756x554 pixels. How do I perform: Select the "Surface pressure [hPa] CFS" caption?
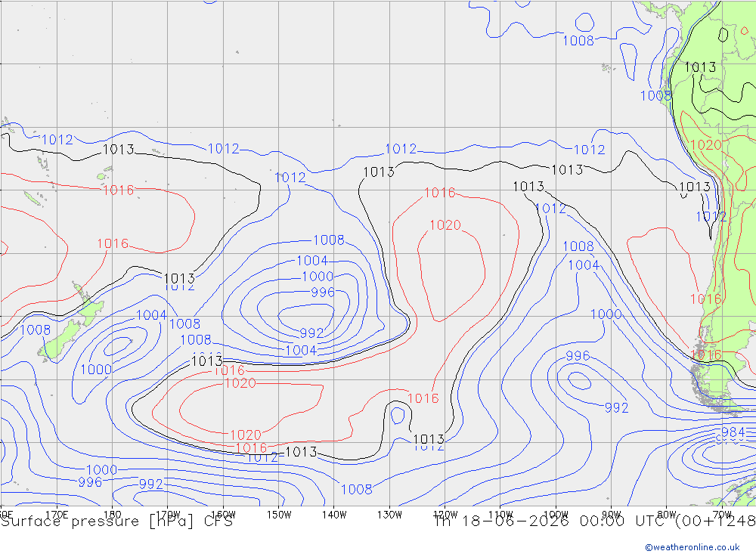[x=117, y=522]
